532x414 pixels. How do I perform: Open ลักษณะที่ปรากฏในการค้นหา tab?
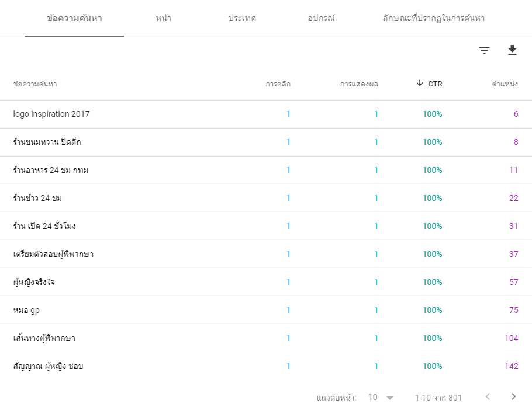[x=434, y=18]
